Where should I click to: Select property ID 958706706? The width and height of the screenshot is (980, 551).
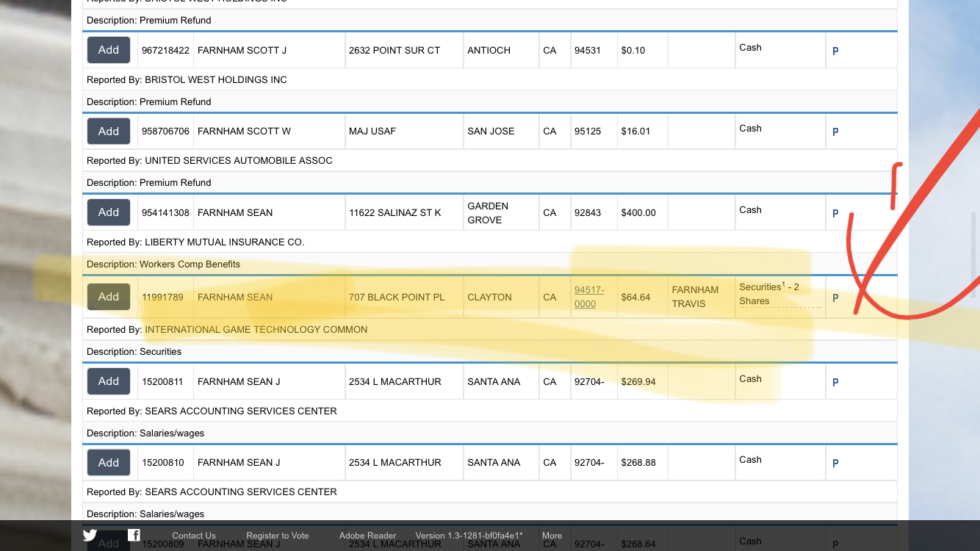pyautogui.click(x=165, y=131)
